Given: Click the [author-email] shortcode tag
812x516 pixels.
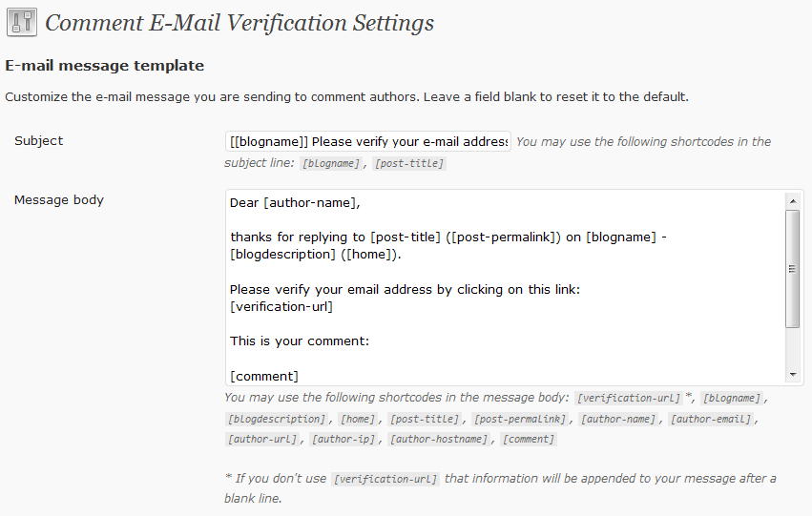Looking at the screenshot, I should pyautogui.click(x=711, y=419).
